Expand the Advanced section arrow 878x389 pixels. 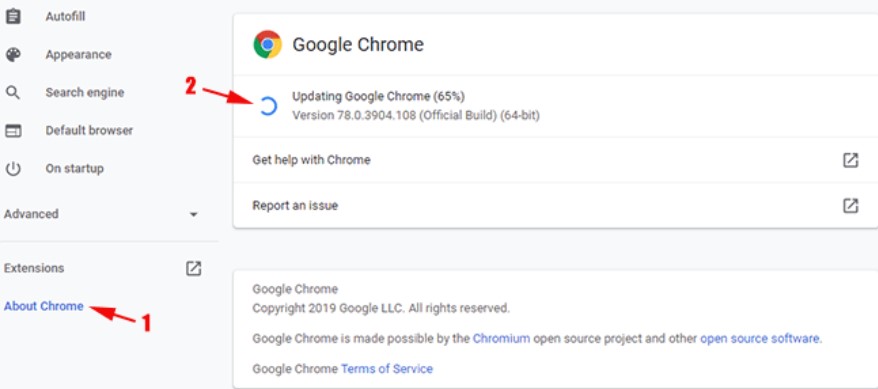pyautogui.click(x=194, y=214)
